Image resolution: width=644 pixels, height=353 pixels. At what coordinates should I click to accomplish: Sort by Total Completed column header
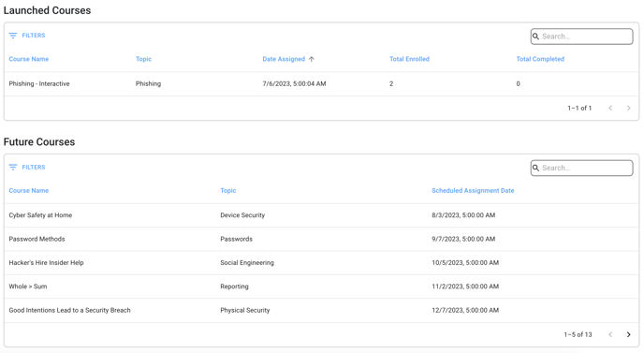click(x=540, y=59)
